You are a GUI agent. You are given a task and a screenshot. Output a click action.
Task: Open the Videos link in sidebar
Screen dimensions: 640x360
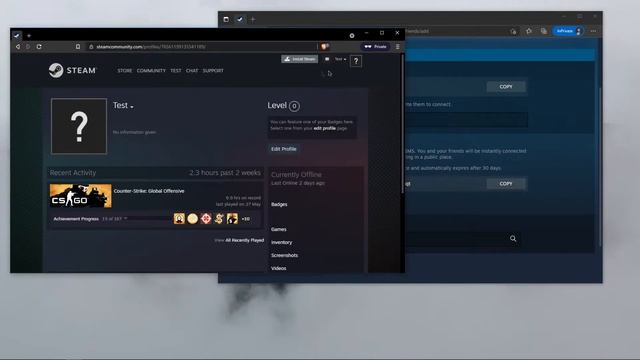point(278,269)
